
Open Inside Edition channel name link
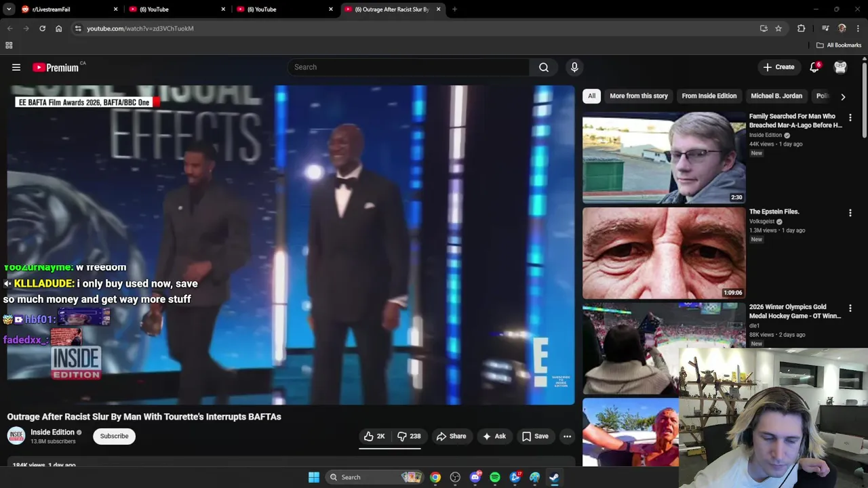pyautogui.click(x=52, y=432)
